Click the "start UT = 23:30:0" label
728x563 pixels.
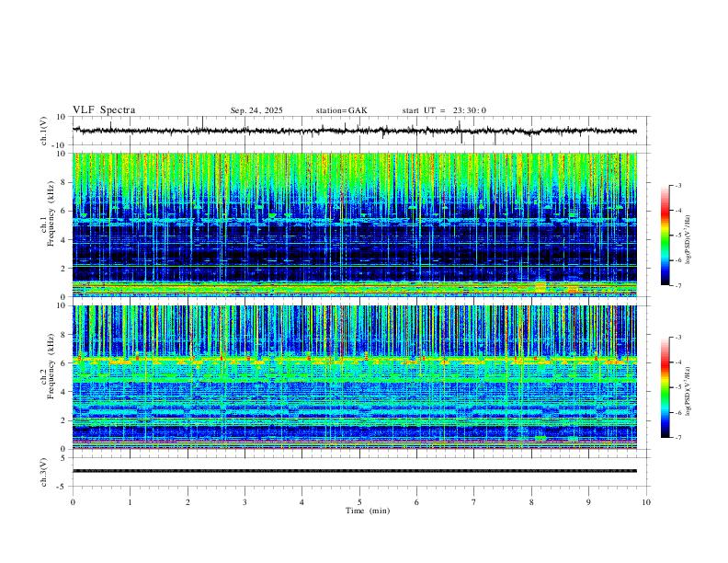(x=444, y=110)
